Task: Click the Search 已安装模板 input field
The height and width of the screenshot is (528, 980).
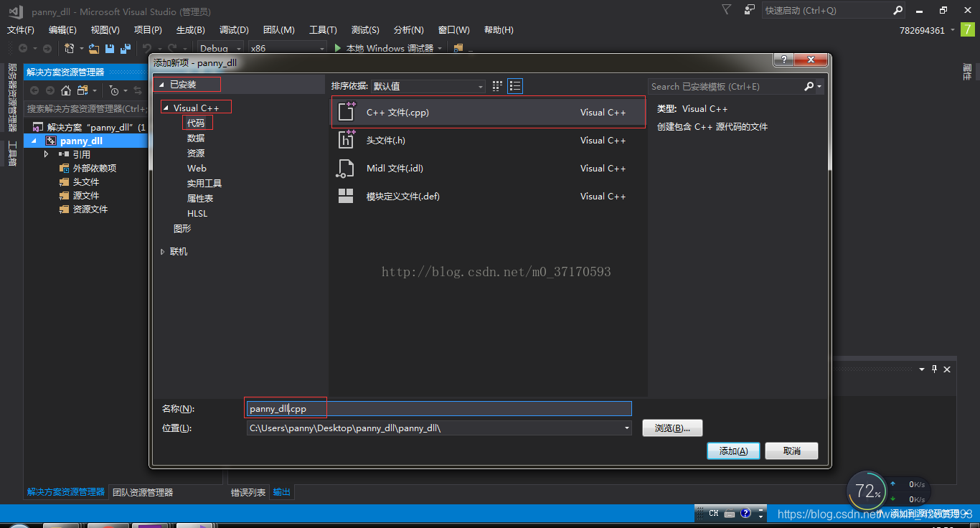Action: [726, 86]
